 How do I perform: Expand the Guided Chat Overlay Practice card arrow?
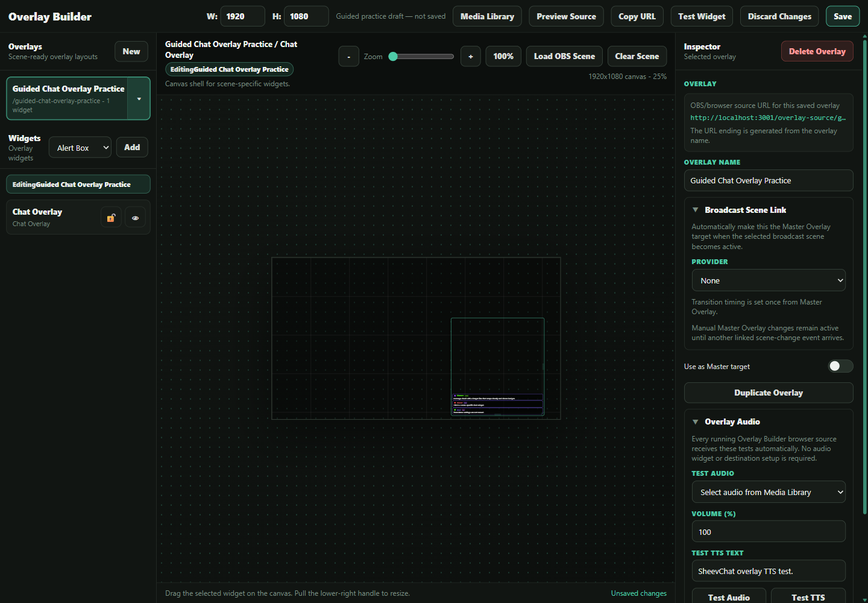click(x=139, y=98)
